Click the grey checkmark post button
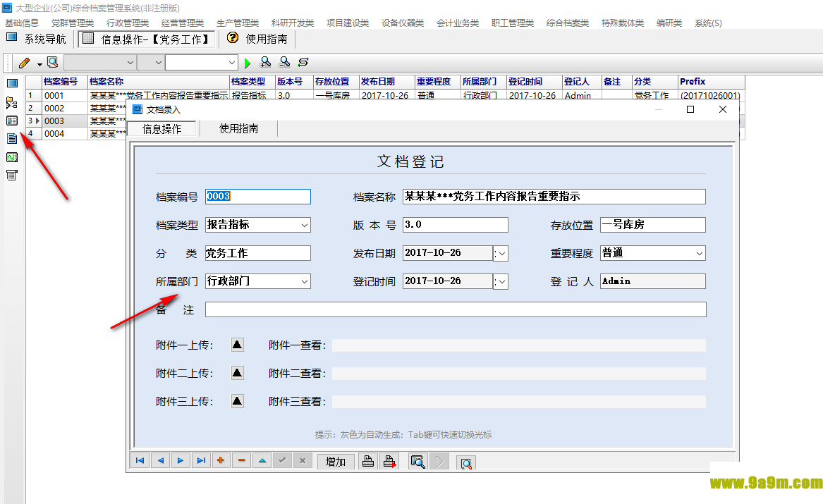Viewport: 823px width, 504px height. [282, 460]
